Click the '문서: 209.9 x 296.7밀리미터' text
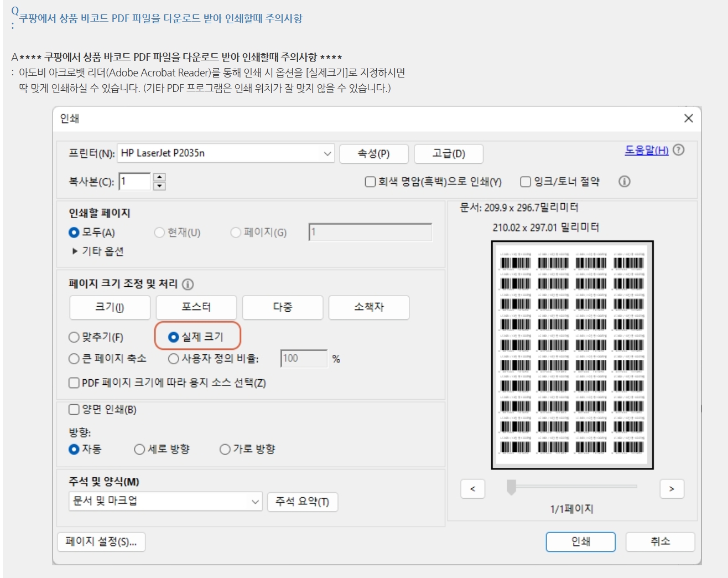 (x=519, y=208)
